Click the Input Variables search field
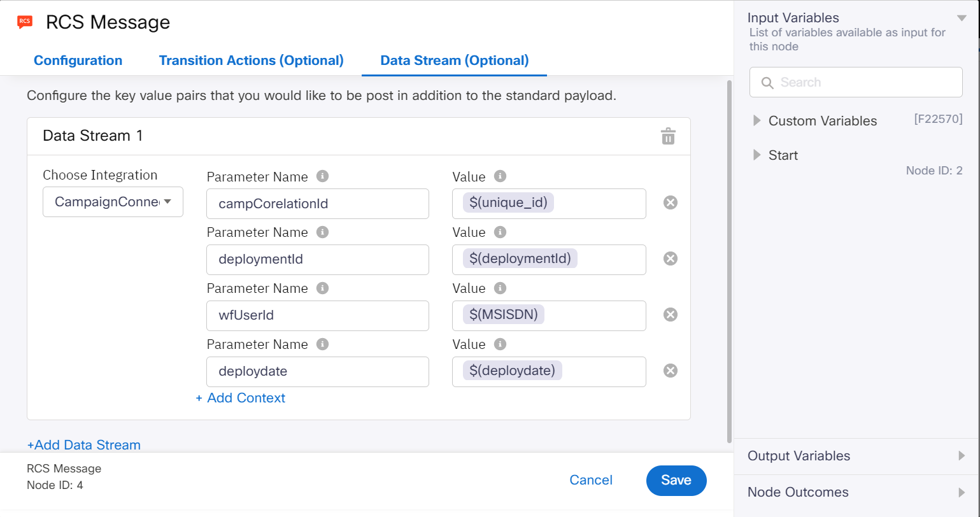The width and height of the screenshot is (980, 517). tap(855, 82)
